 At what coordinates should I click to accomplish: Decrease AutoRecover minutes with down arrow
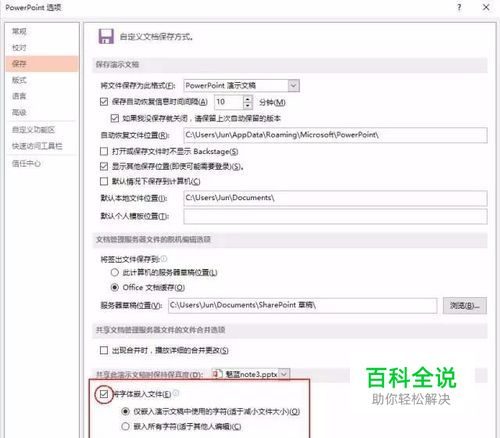(248, 105)
